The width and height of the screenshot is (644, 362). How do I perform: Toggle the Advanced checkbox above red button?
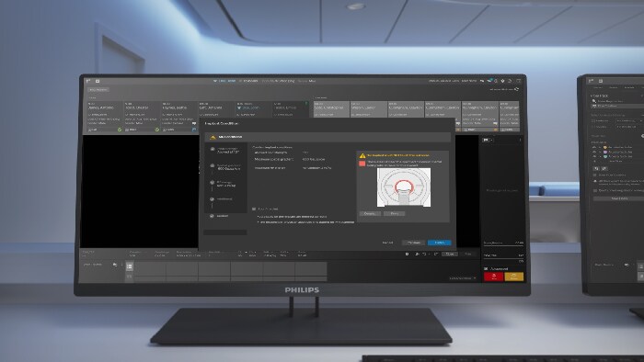tap(487, 268)
